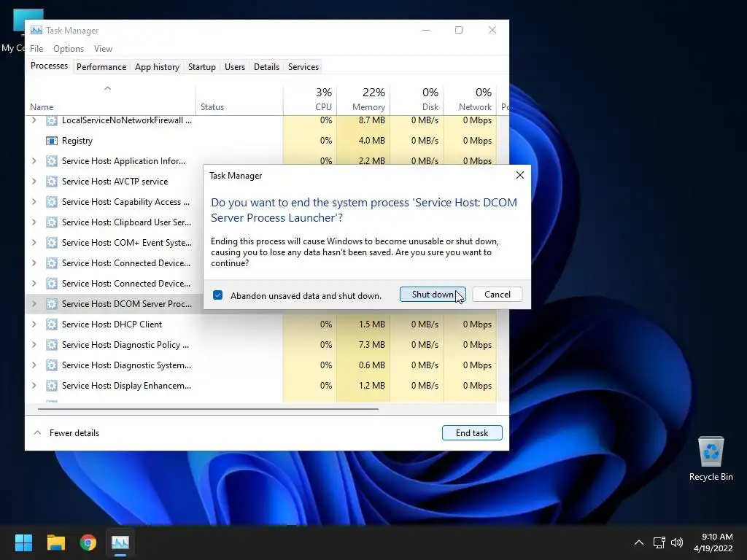Sort by the CPU column header
This screenshot has height=560, width=747.
point(309,99)
